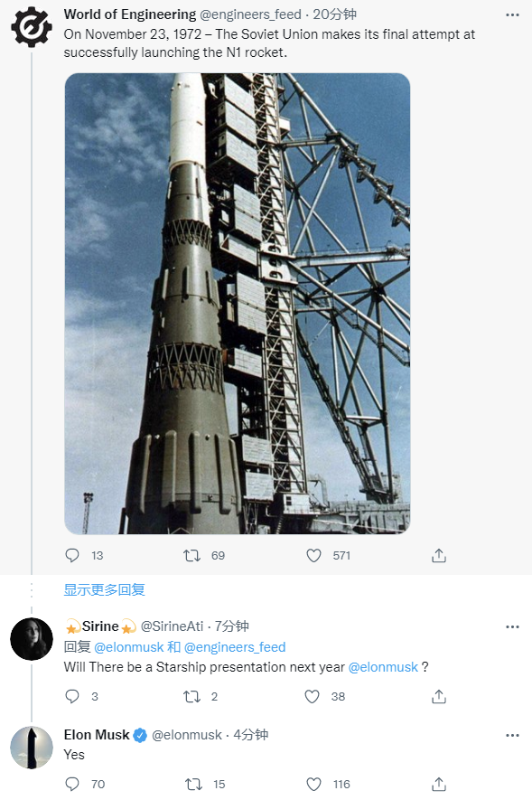This screenshot has height=800, width=532.
Task: Like the World of Engineering tweet
Action: (x=313, y=555)
